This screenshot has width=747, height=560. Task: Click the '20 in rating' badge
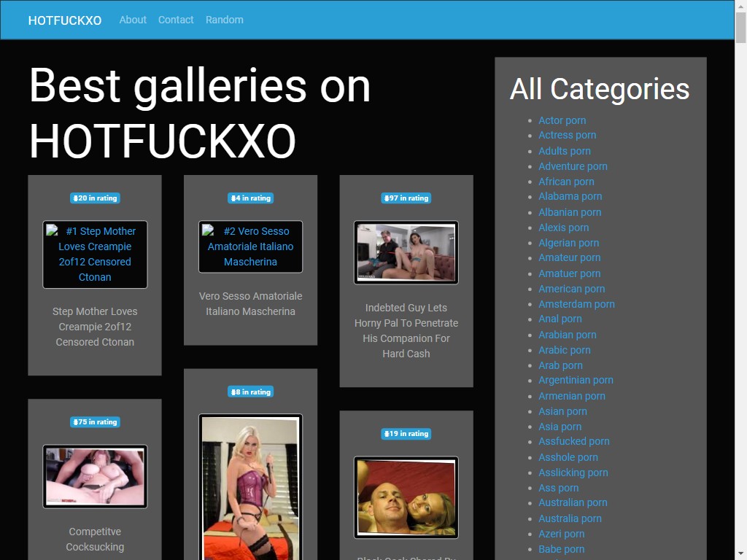[x=95, y=198]
